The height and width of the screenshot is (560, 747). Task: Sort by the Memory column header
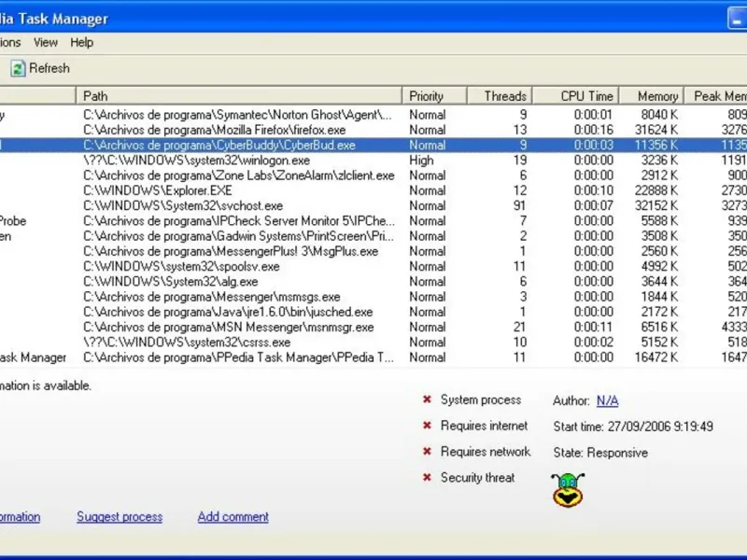point(651,96)
